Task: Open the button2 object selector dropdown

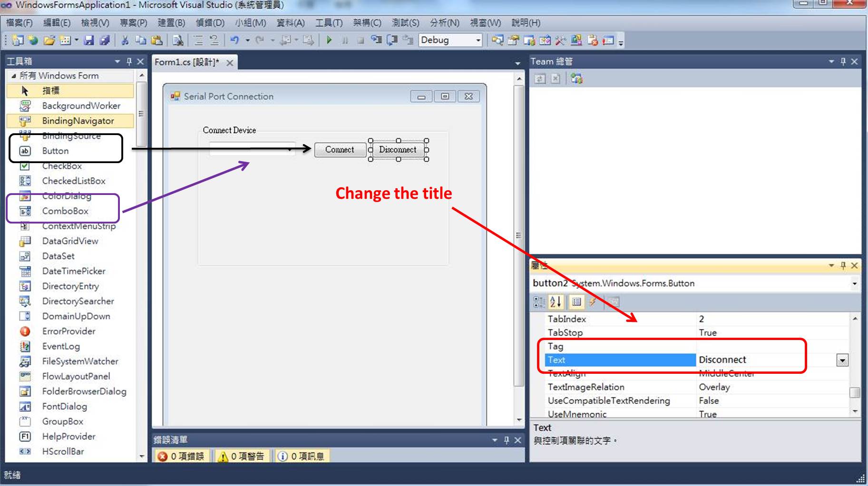Action: pyautogui.click(x=854, y=283)
